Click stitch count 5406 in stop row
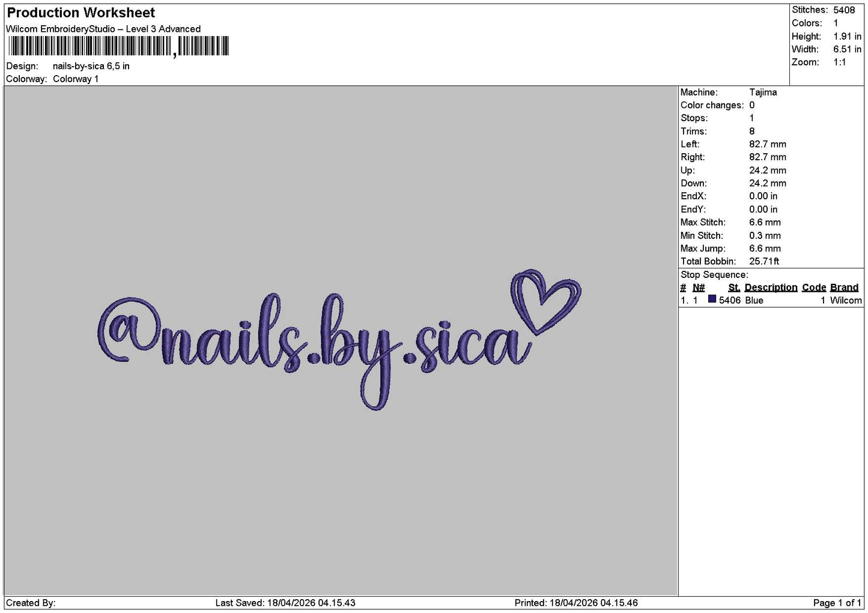Screen dimensions: 868x613 point(730,300)
